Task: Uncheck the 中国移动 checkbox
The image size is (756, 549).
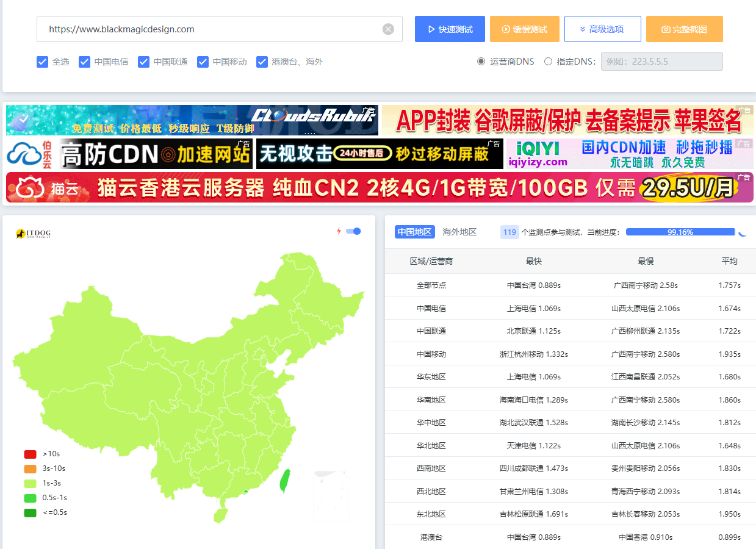Action: (x=203, y=62)
